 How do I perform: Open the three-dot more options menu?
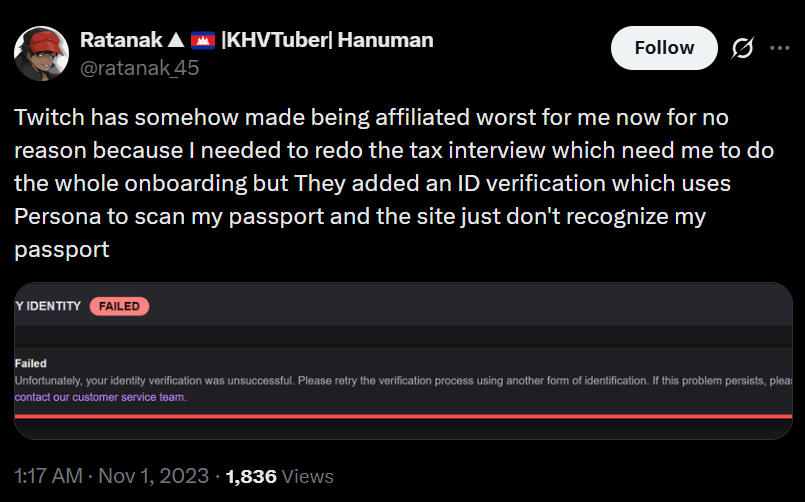[x=780, y=48]
